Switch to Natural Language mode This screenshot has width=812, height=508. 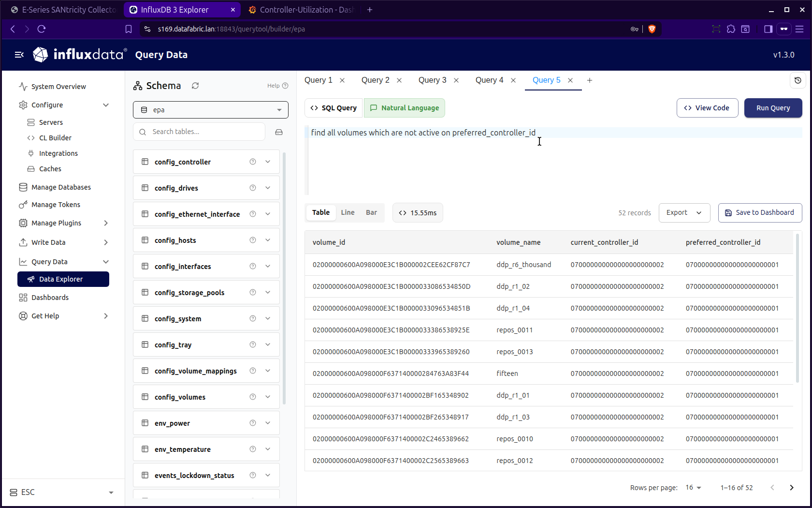405,108
